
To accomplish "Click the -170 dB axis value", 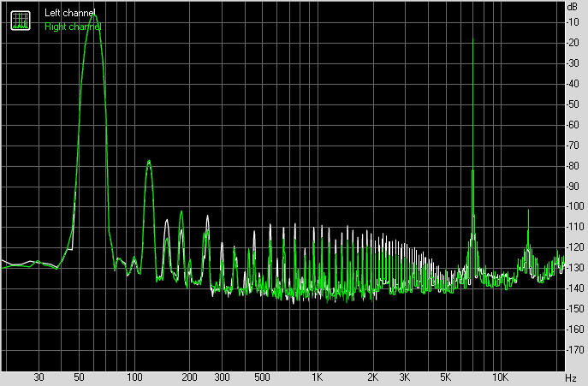I will tap(574, 349).
